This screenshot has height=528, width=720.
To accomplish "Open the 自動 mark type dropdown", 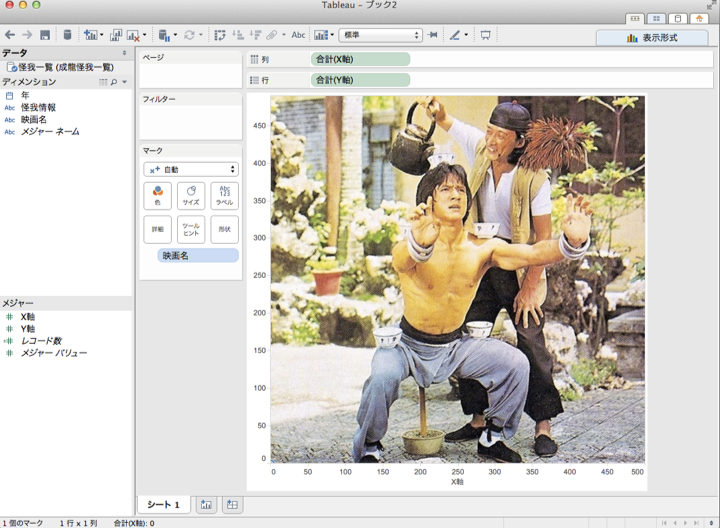I will 191,170.
